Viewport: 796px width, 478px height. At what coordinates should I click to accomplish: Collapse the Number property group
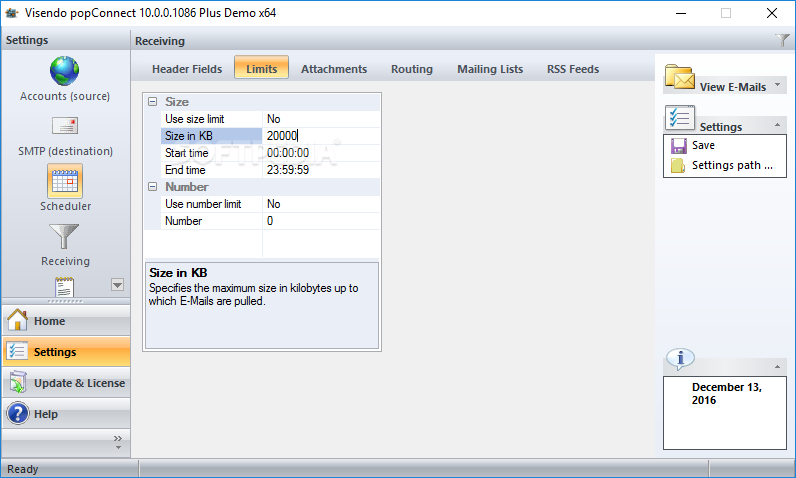(x=152, y=187)
